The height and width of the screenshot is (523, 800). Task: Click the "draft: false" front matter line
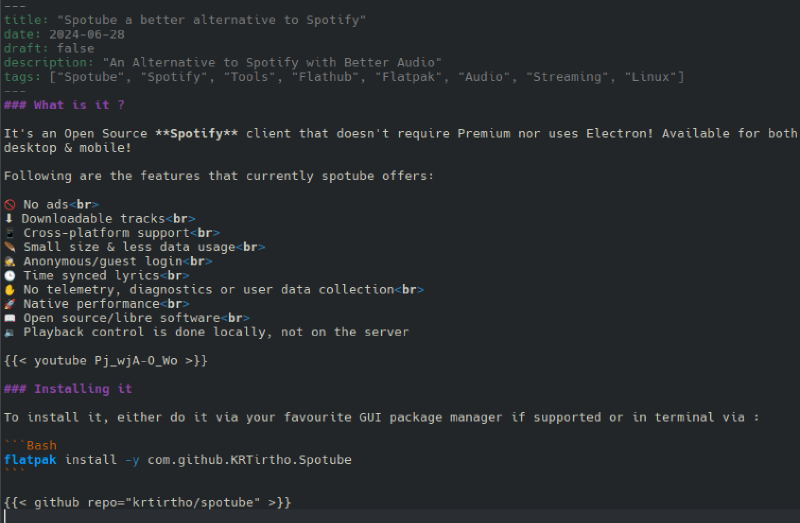pos(49,48)
